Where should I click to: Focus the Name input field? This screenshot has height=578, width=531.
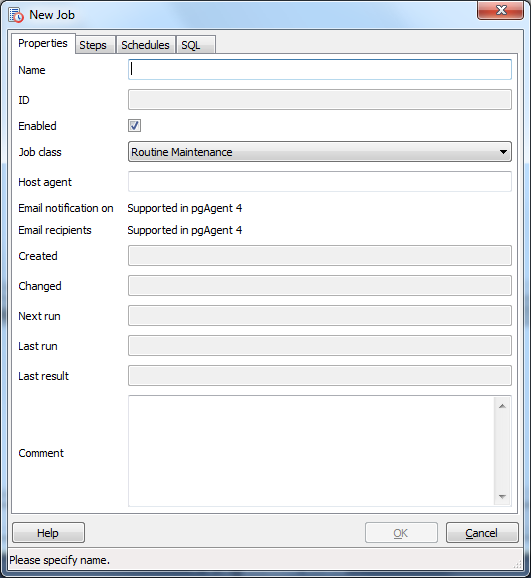[x=320, y=69]
